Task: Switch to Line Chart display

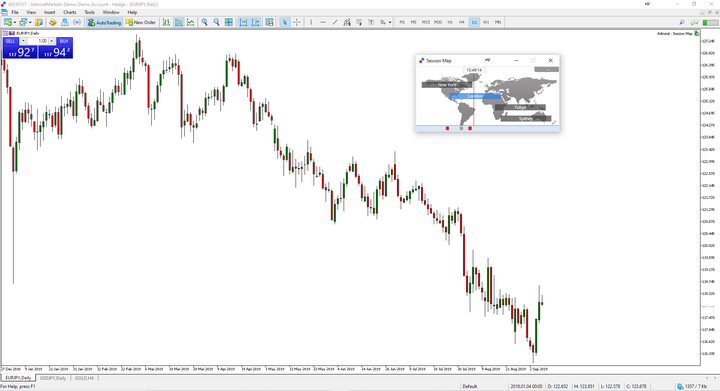Action: [x=191, y=22]
